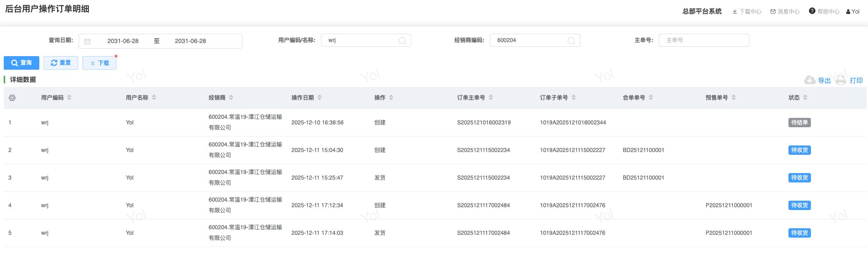Image resolution: width=868 pixels, height=254 pixels.
Task: Open 消息中心 message center
Action: point(785,12)
